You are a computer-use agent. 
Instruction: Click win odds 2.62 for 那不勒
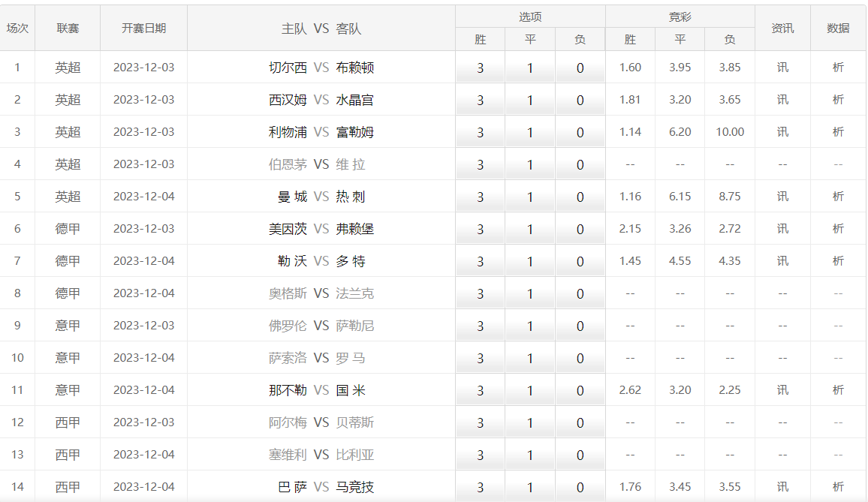[x=630, y=390]
